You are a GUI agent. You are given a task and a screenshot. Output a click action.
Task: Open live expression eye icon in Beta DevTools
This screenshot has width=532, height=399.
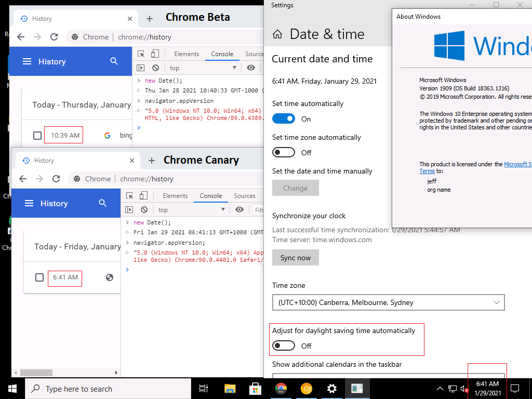(x=251, y=68)
